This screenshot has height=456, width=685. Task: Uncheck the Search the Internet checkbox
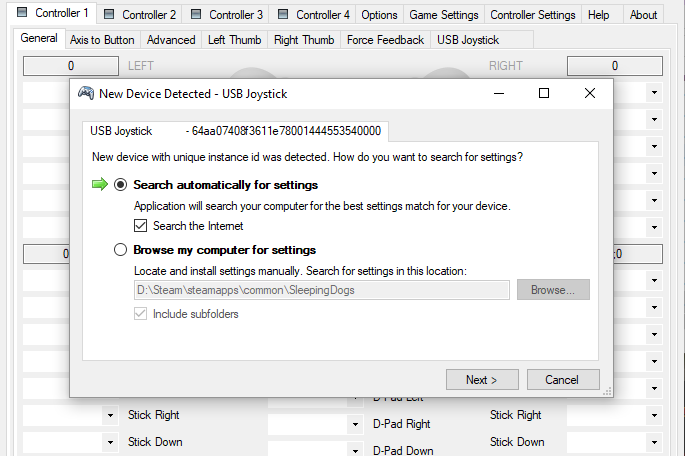pos(141,226)
